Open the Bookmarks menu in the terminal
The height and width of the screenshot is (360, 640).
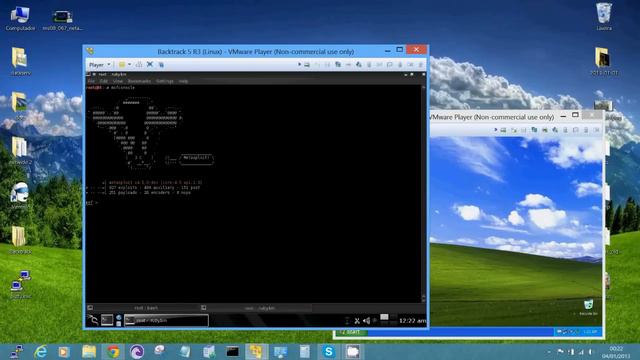(x=139, y=81)
